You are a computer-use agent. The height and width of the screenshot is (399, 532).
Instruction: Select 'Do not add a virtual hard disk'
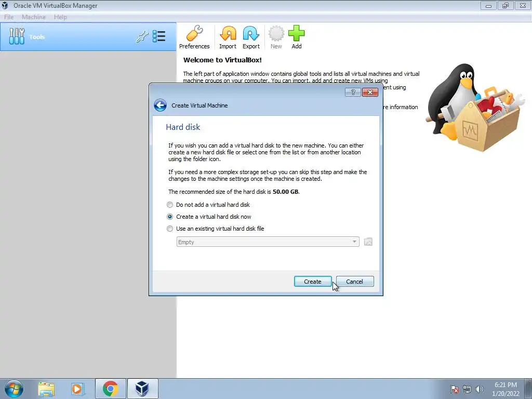click(209, 205)
